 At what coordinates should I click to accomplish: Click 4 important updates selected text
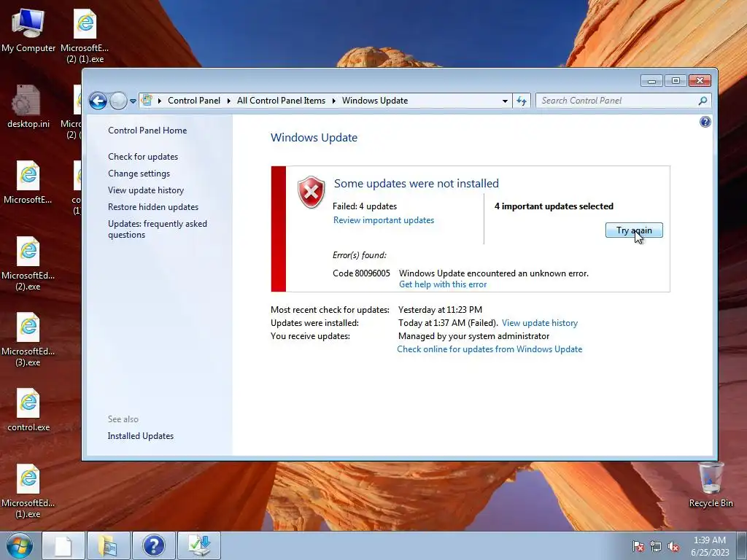pyautogui.click(x=554, y=206)
